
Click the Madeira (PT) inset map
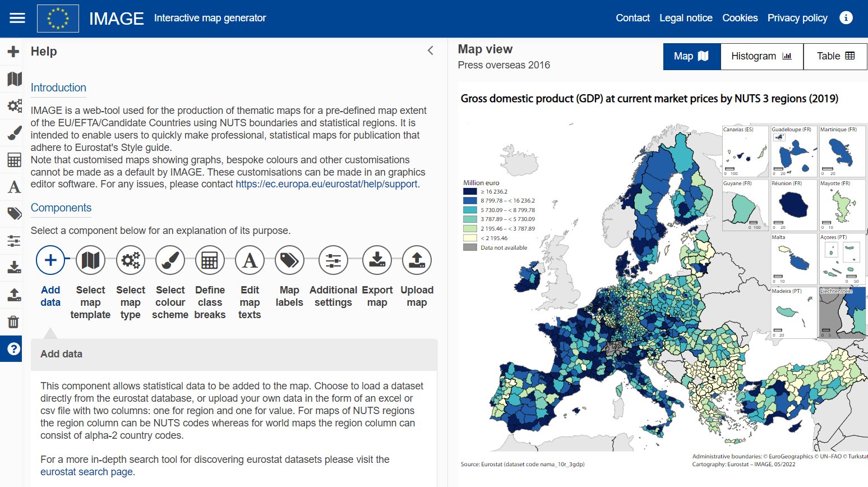tap(794, 313)
